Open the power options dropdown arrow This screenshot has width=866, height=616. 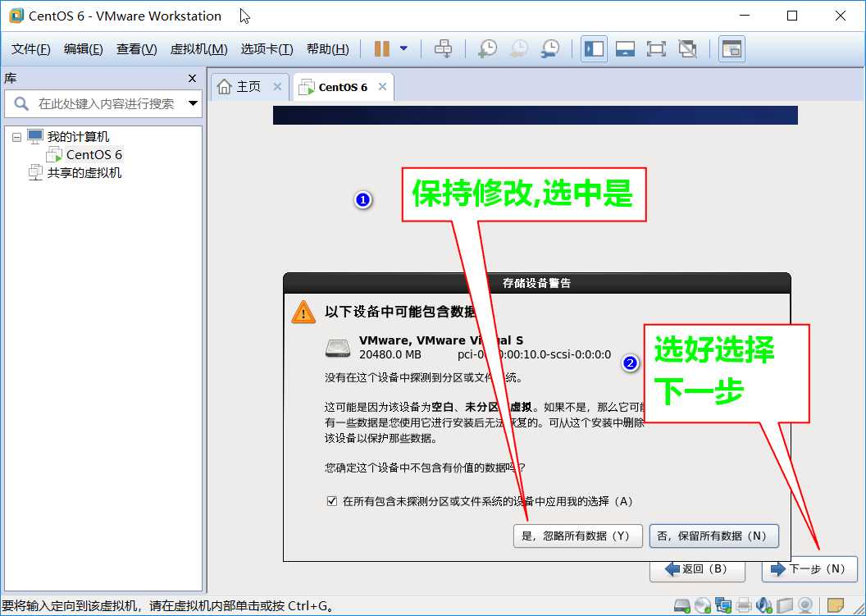click(403, 48)
